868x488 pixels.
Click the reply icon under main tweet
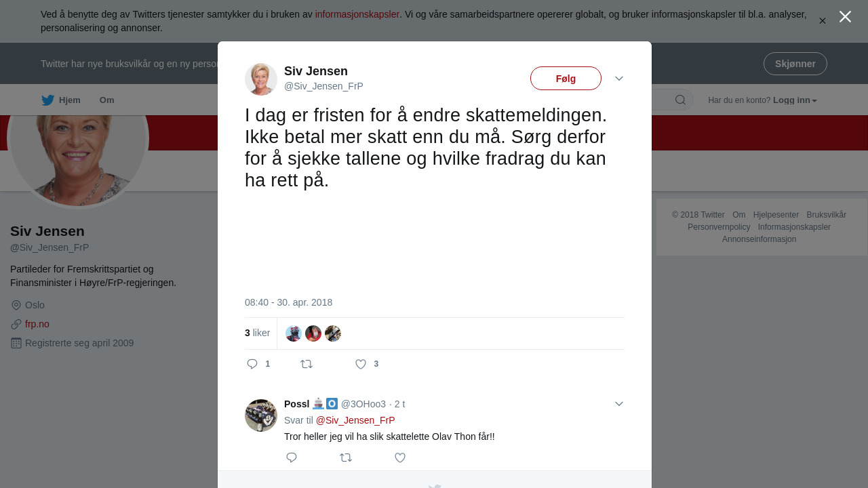tap(252, 364)
